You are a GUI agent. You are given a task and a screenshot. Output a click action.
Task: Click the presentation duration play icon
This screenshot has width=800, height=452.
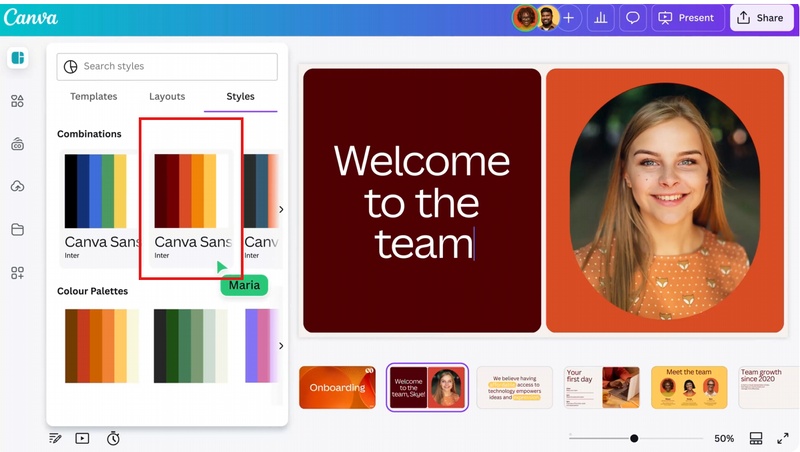click(x=82, y=438)
